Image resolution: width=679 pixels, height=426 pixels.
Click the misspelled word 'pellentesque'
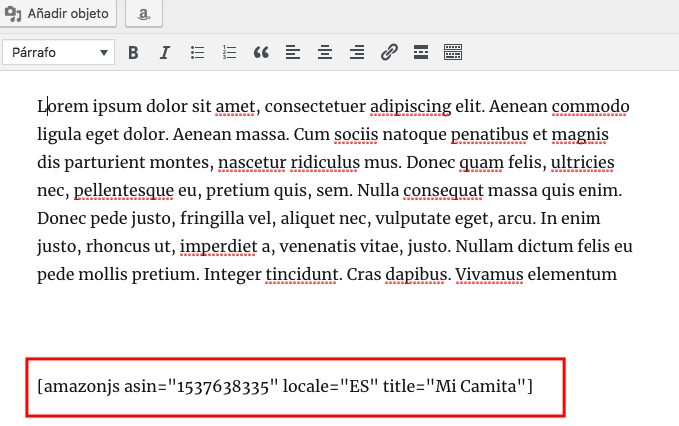(124, 190)
